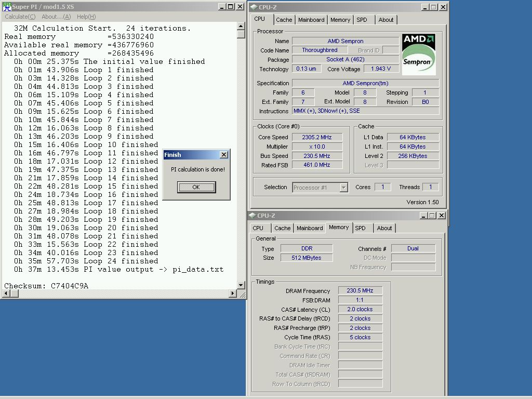Select Memory tab in lower CPU-Z
This screenshot has width=532, height=399.
pos(339,228)
